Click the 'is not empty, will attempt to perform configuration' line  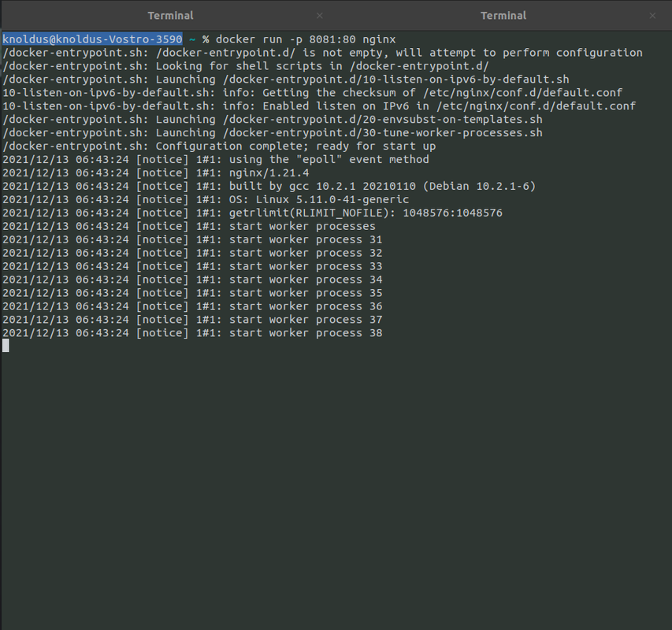tap(323, 53)
